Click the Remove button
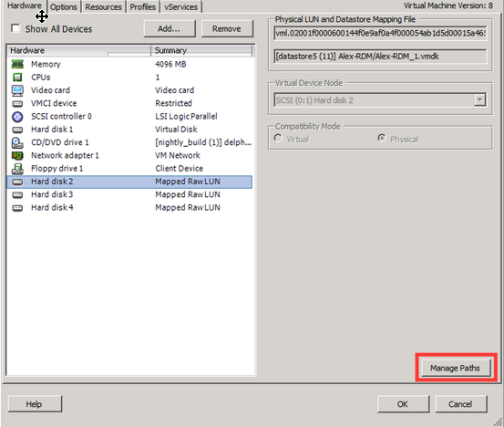 [227, 28]
